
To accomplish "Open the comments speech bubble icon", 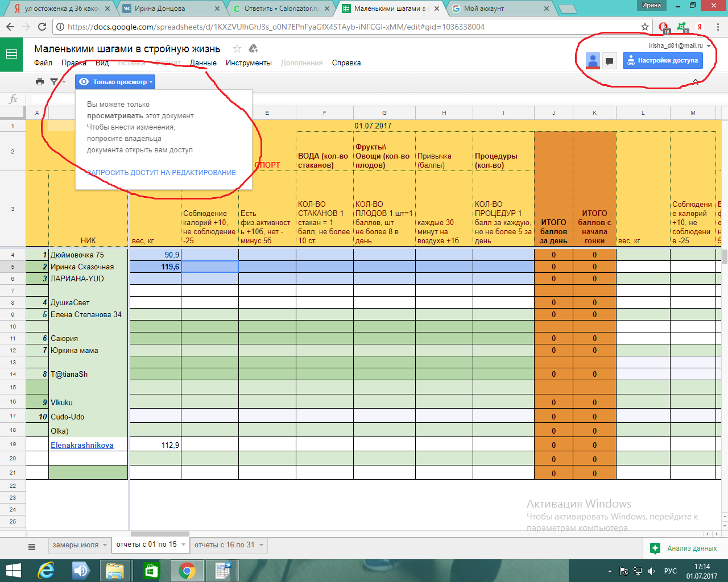I will click(609, 61).
